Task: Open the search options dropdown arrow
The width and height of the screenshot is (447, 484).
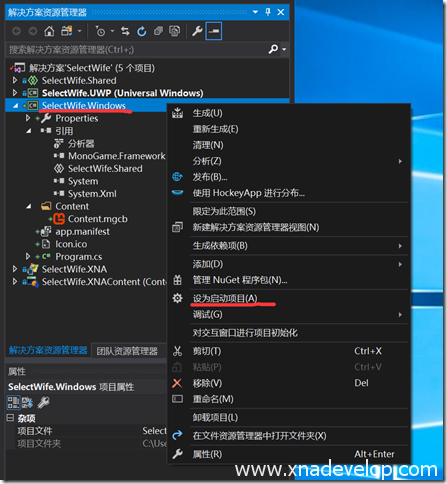Action: point(284,50)
